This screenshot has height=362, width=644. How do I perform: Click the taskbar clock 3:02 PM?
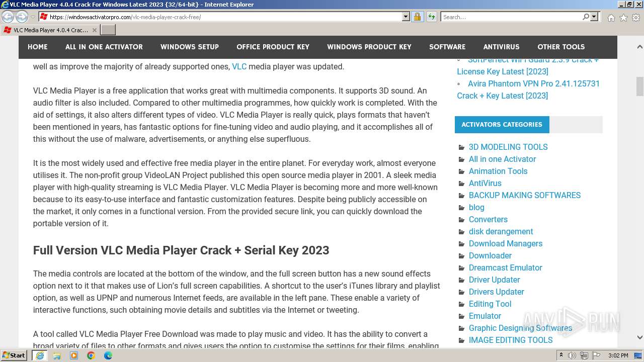(x=618, y=355)
